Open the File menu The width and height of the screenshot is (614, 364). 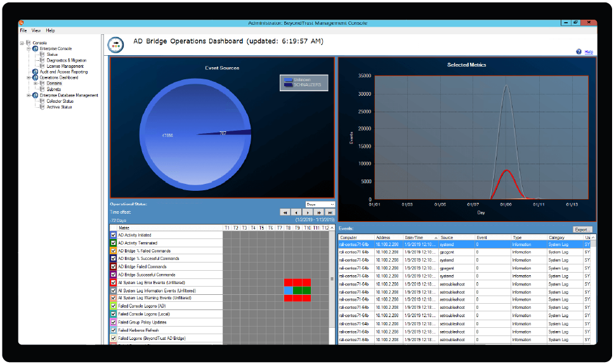pos(23,30)
